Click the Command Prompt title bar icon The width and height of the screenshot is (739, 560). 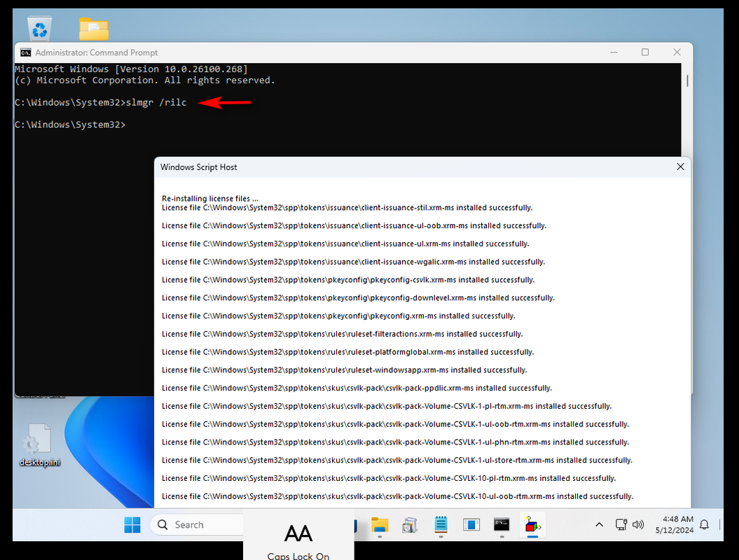click(25, 52)
